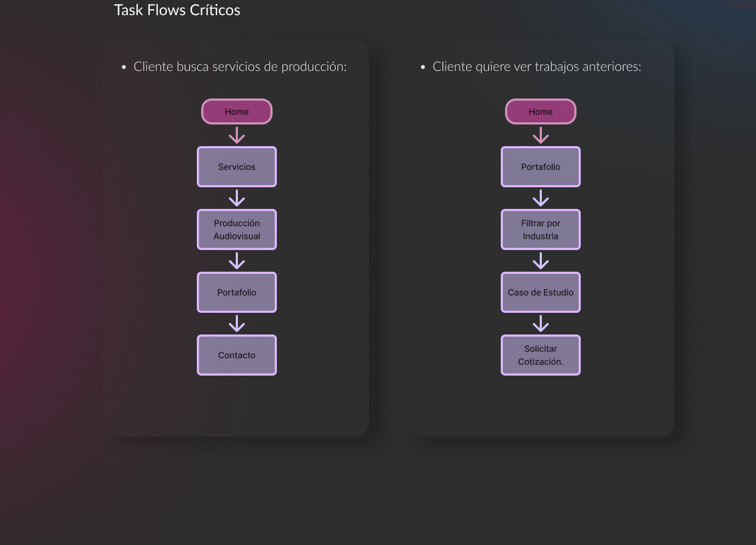This screenshot has width=756, height=545.
Task: Click the Portafolio node above Filtrar por Industria
Action: point(541,167)
